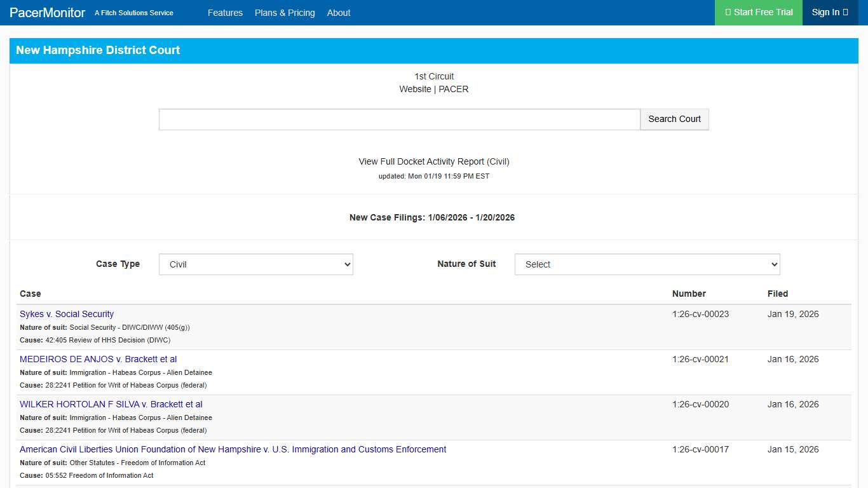Open the Case Type dropdown

point(255,264)
